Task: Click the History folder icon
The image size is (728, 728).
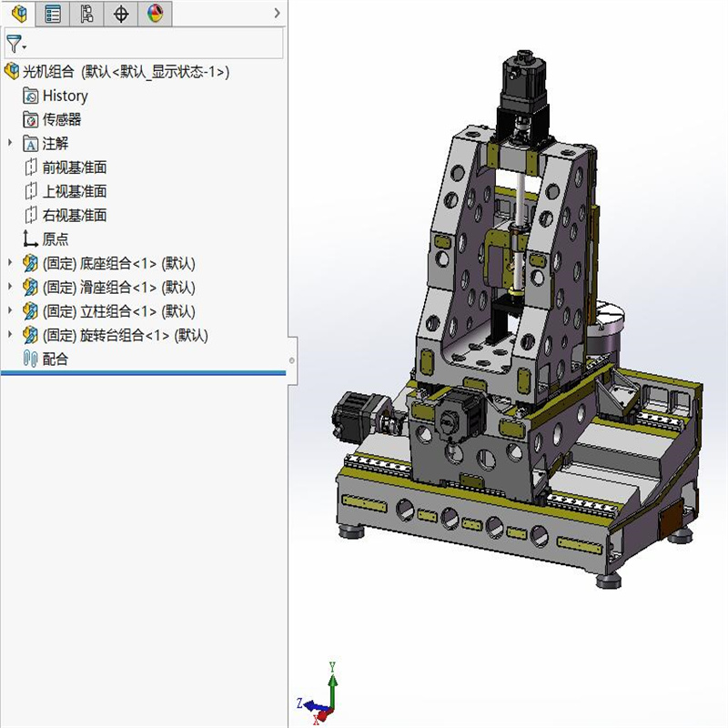Action: (31, 96)
